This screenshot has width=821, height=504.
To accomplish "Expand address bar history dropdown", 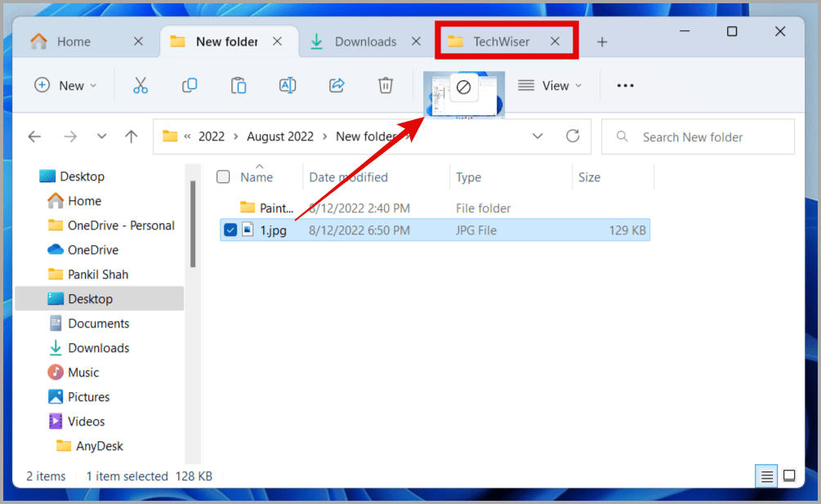I will click(538, 136).
